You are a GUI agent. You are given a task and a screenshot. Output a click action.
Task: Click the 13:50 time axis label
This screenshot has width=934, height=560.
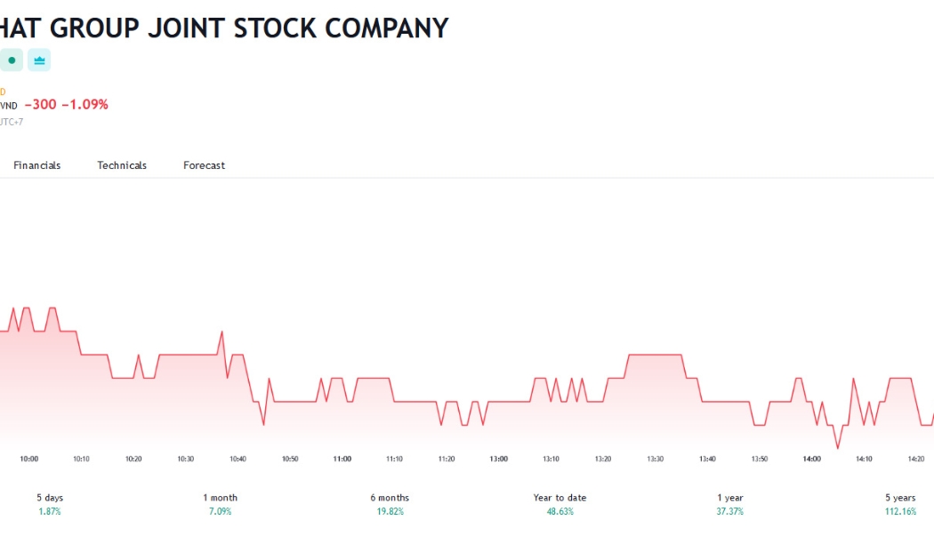pyautogui.click(x=760, y=459)
